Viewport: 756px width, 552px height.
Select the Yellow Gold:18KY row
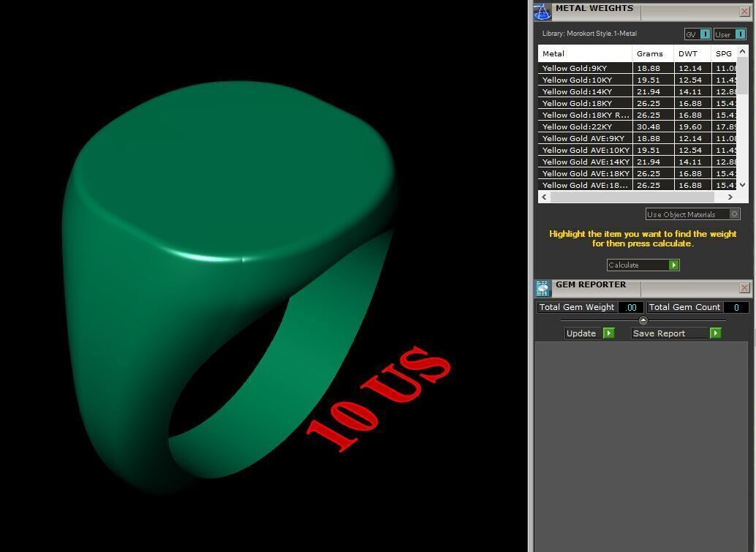coord(637,103)
